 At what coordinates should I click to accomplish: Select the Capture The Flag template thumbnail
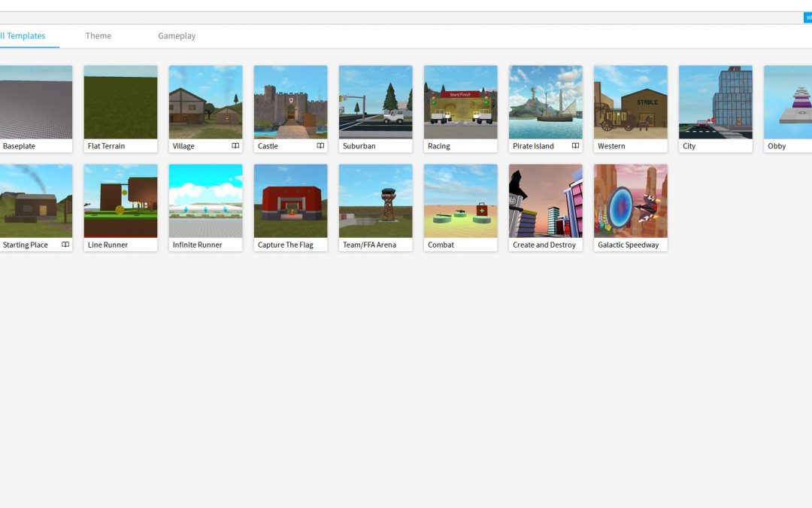pyautogui.click(x=290, y=201)
